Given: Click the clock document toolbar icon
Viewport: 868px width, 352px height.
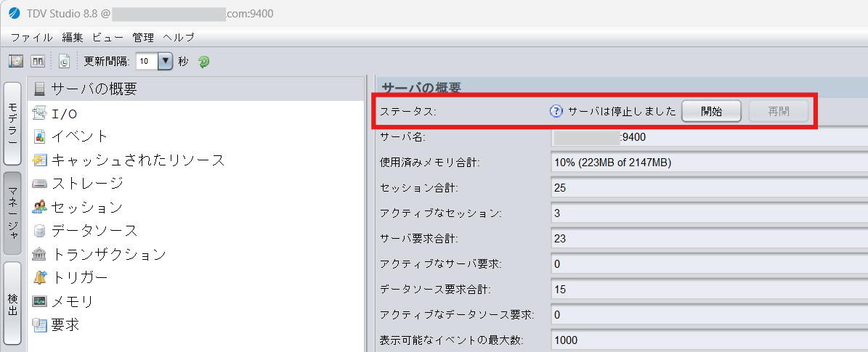Looking at the screenshot, I should click(x=64, y=62).
